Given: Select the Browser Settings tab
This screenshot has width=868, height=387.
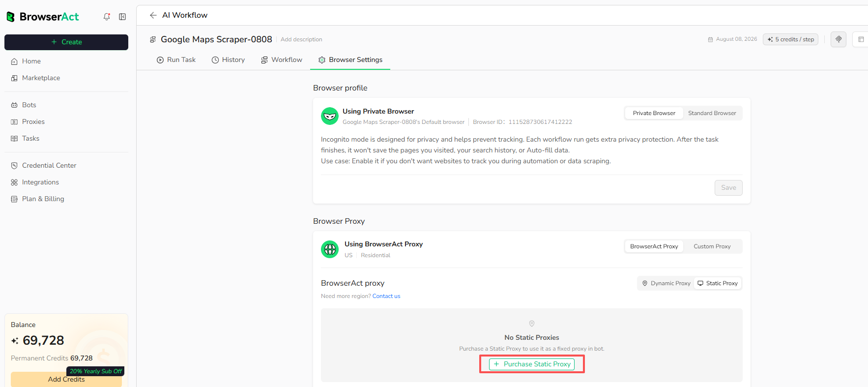Looking at the screenshot, I should pos(350,60).
